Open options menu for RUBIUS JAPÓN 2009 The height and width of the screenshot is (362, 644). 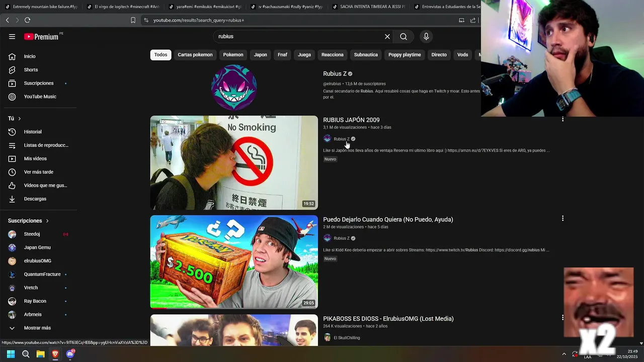click(562, 119)
